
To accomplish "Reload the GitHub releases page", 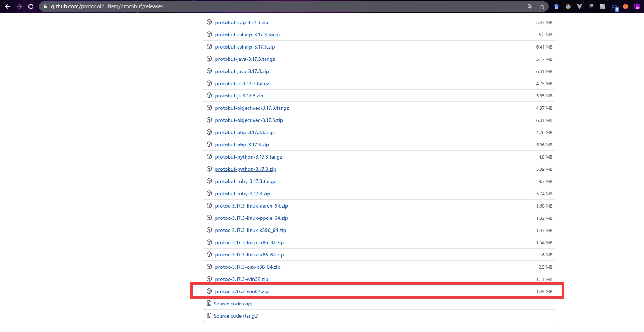I will click(x=31, y=6).
